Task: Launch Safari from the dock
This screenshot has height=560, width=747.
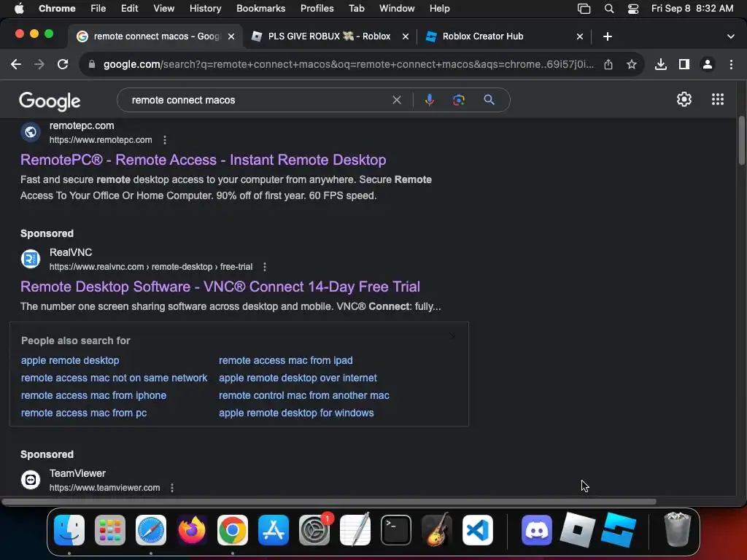Action: [151, 530]
